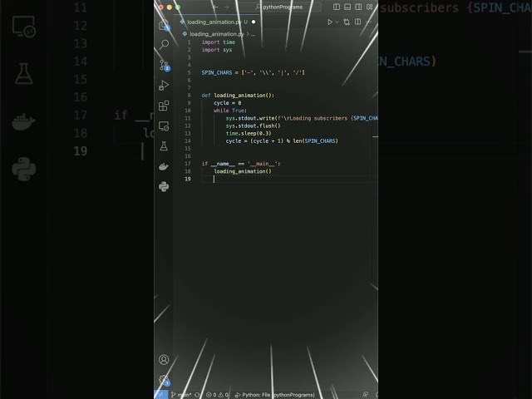Screen dimensions: 532x399
Task: Toggle the primary side bar
Action: click(337, 7)
